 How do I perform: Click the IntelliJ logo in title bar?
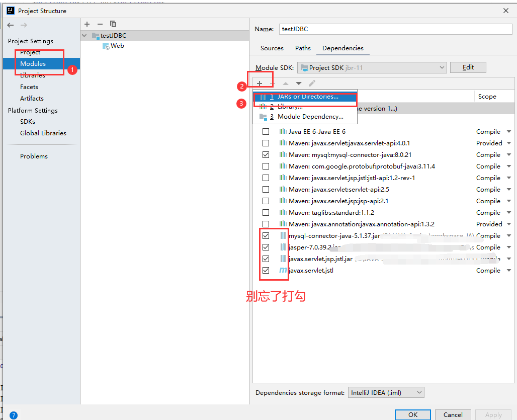click(11, 11)
